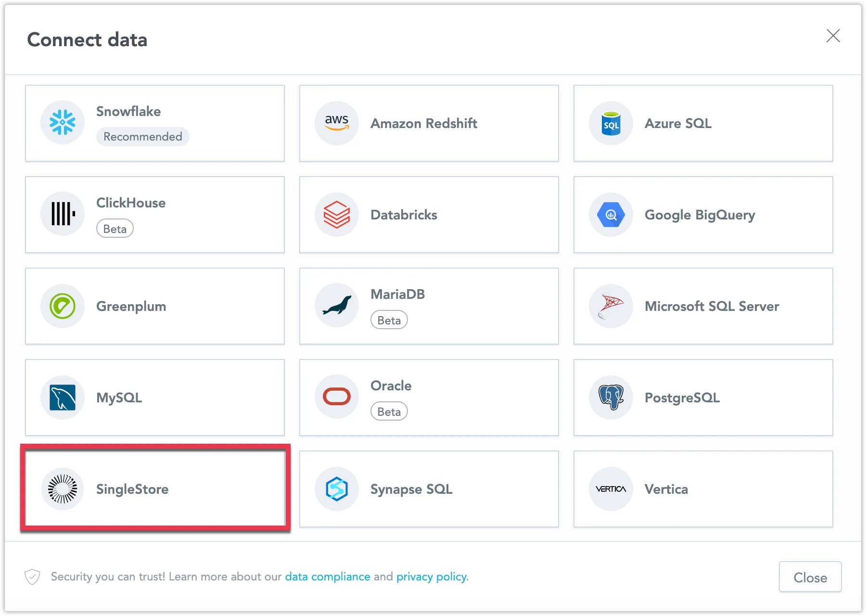Image resolution: width=866 pixels, height=616 pixels.
Task: Click the Vertica logo
Action: (x=610, y=489)
